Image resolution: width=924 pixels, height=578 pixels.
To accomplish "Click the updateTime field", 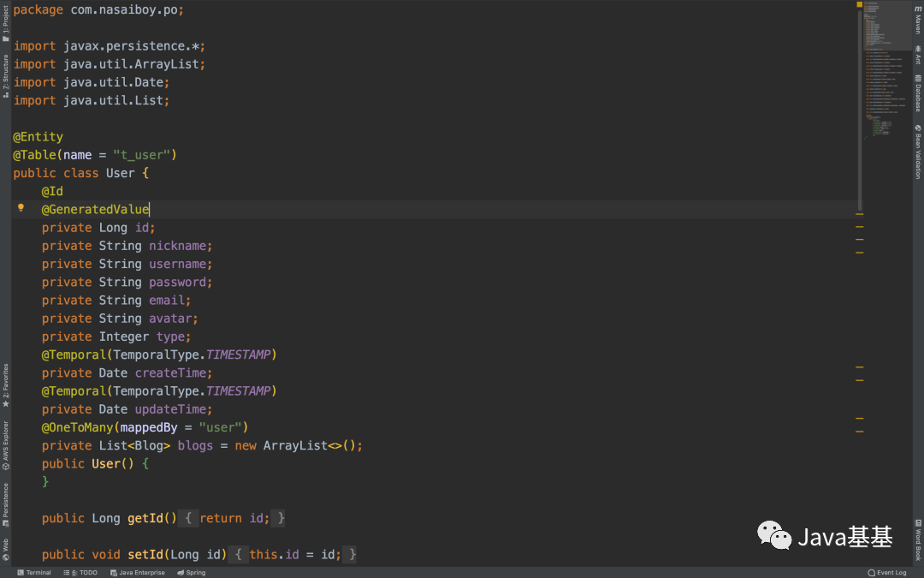I will (170, 409).
